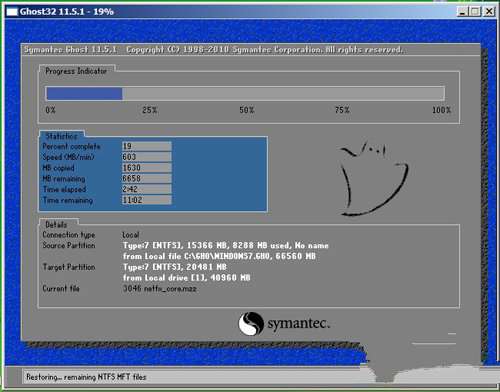Maximize the Ghost32 window
This screenshot has height=392, width=500.
475,12
